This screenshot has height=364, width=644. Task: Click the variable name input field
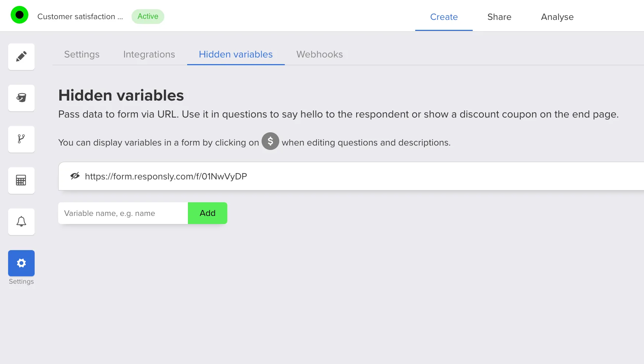[123, 213]
